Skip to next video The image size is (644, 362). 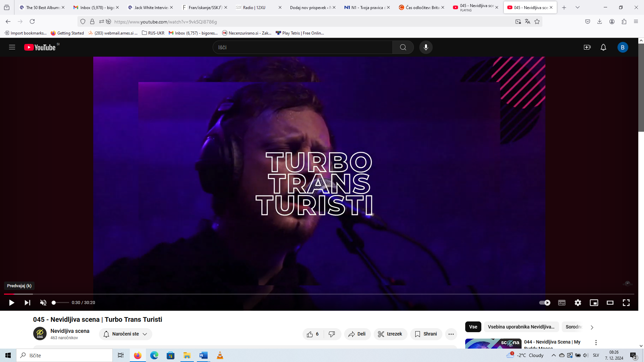28,303
